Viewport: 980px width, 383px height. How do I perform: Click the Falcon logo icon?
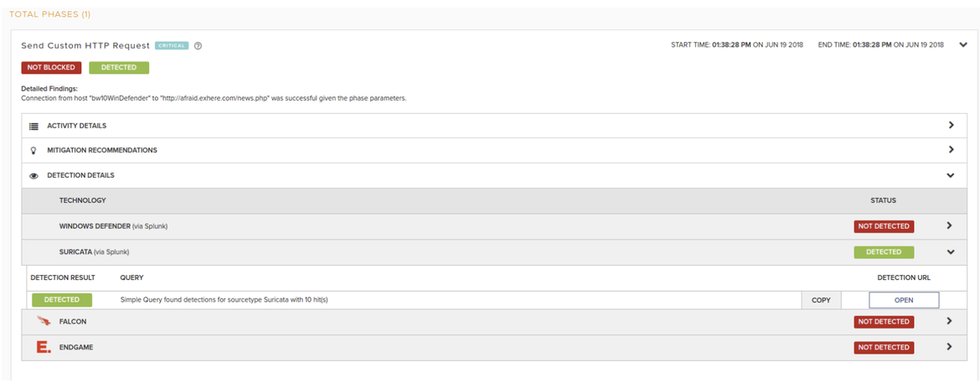(x=44, y=321)
